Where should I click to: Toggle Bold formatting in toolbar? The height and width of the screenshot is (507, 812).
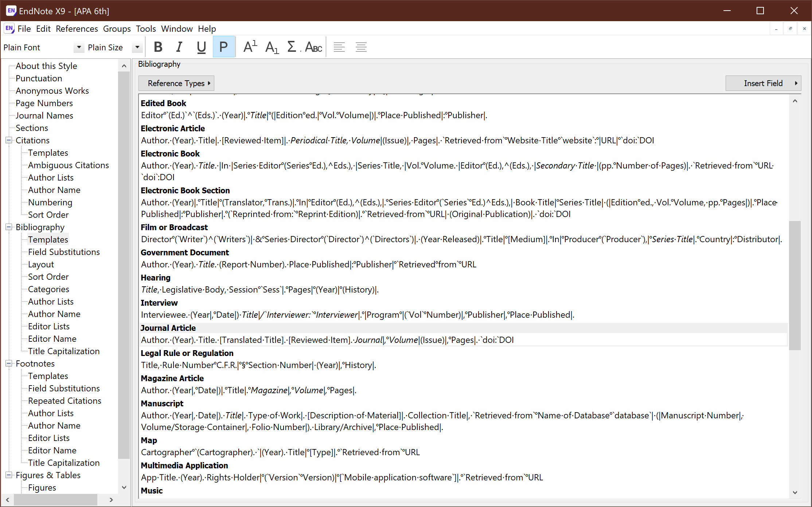[x=158, y=47]
